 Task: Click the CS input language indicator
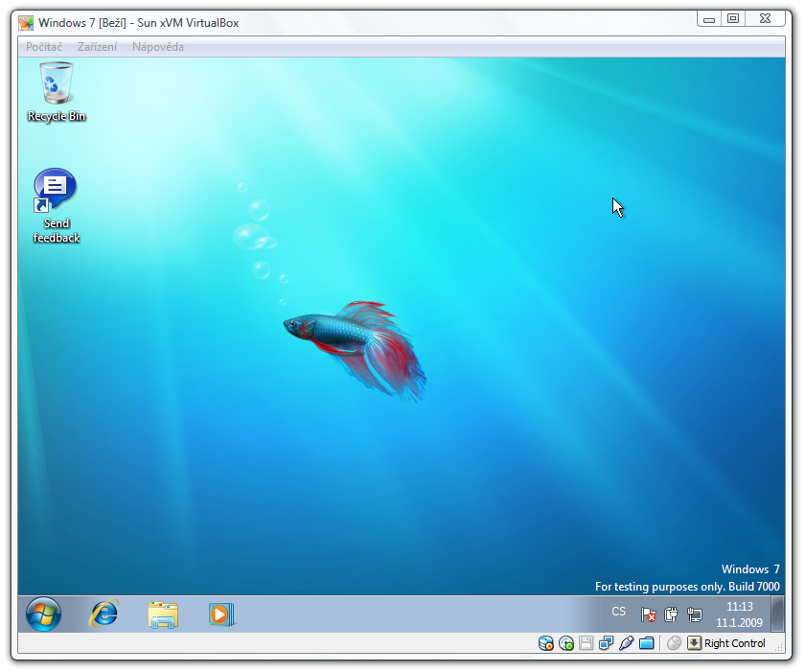pos(619,612)
